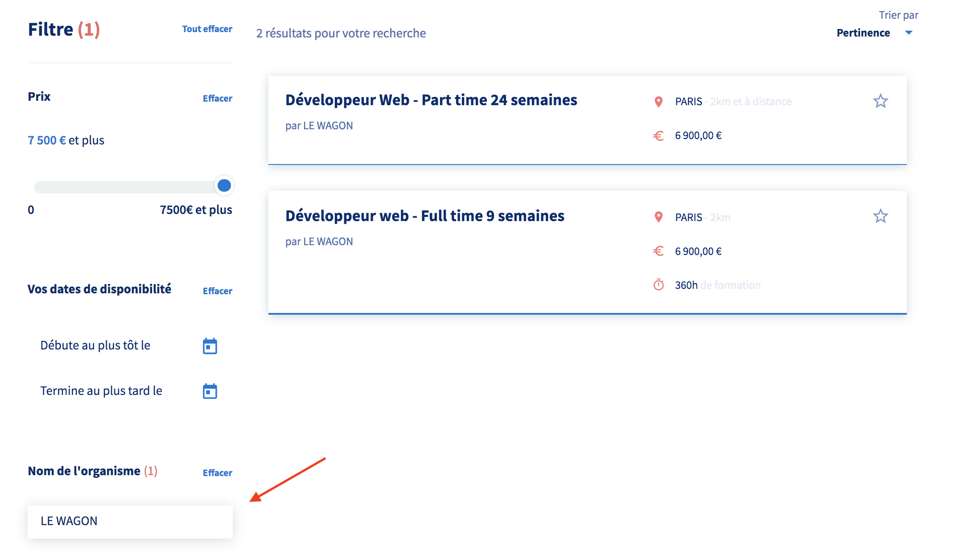Click PARIS - 2km et à distance
980x559 pixels.
(x=733, y=102)
